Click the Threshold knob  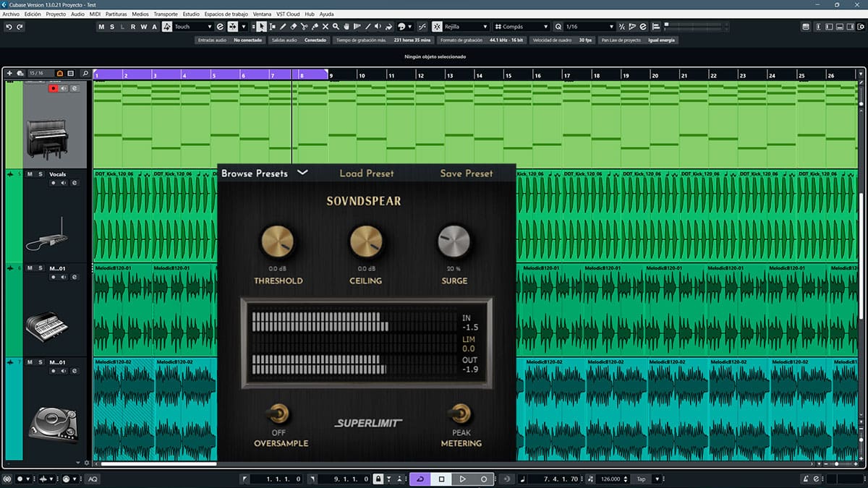click(278, 241)
